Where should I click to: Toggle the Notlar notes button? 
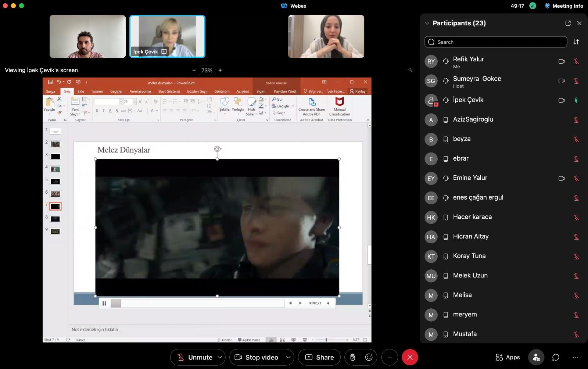point(225,340)
